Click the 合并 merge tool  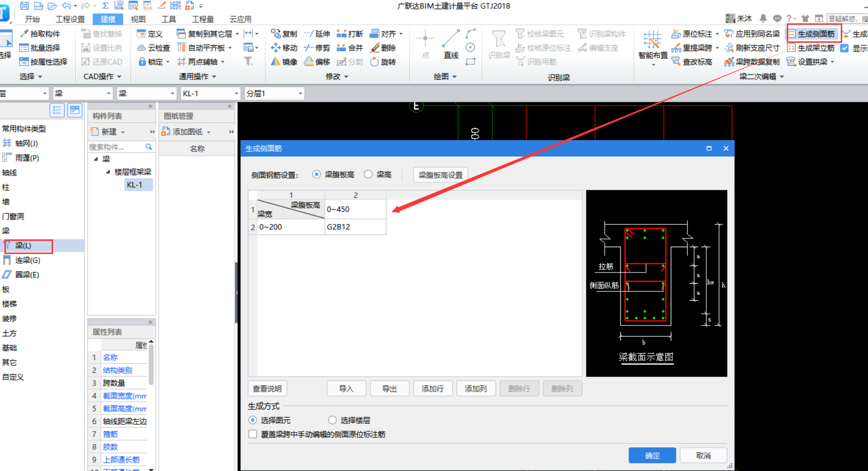pos(350,48)
